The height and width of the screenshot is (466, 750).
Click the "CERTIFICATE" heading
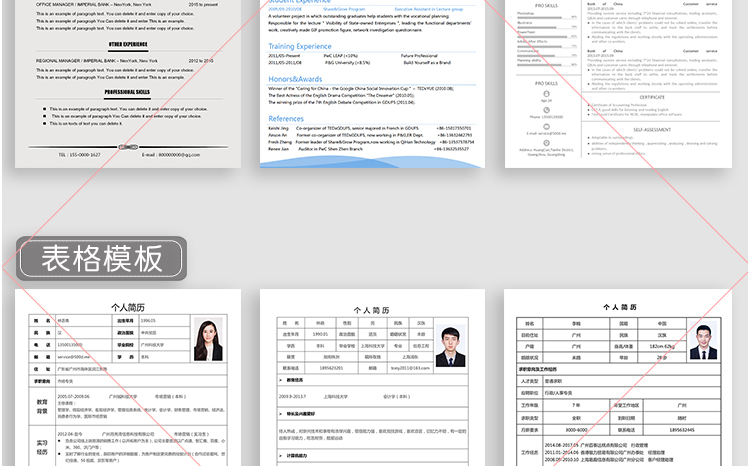(652, 97)
